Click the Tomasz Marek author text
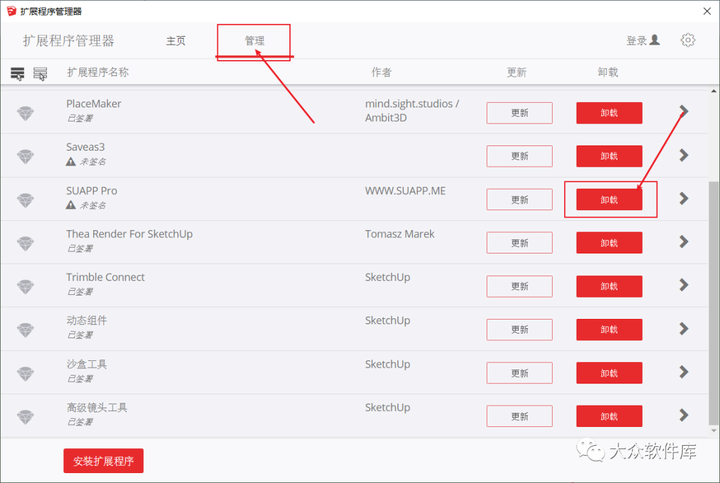Image resolution: width=720 pixels, height=483 pixels. click(399, 234)
